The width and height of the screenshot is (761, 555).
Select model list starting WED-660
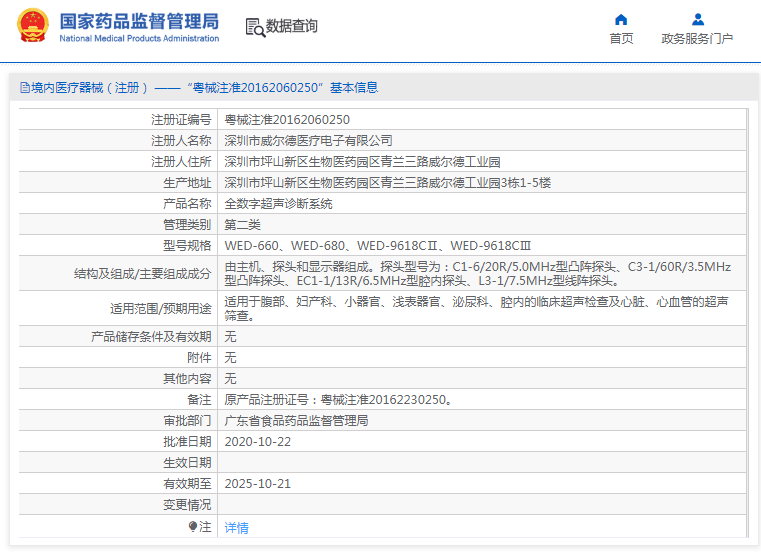[x=378, y=246]
